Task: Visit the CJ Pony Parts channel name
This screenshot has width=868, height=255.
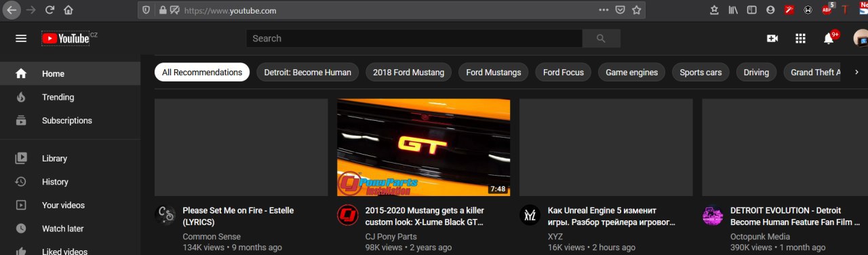Action: coord(393,237)
